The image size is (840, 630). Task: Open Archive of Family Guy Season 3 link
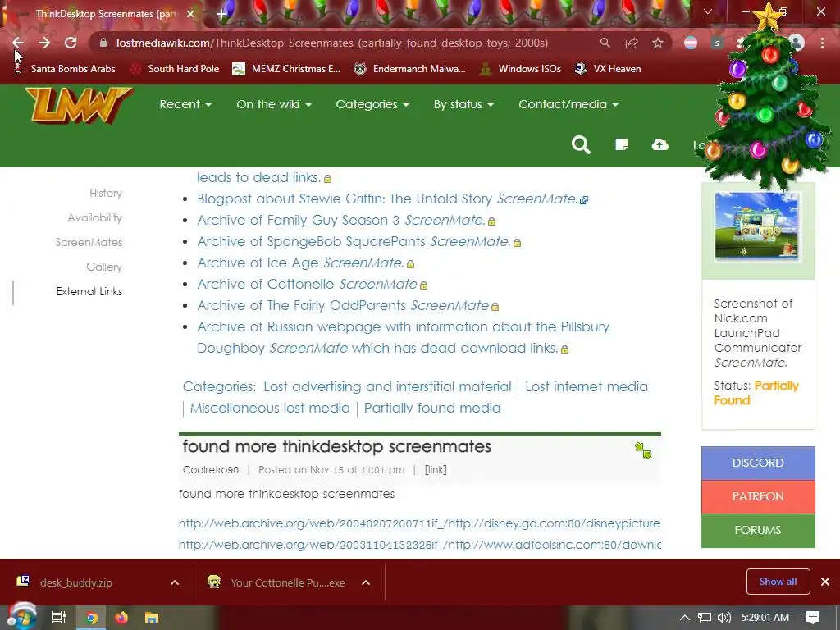(x=340, y=220)
